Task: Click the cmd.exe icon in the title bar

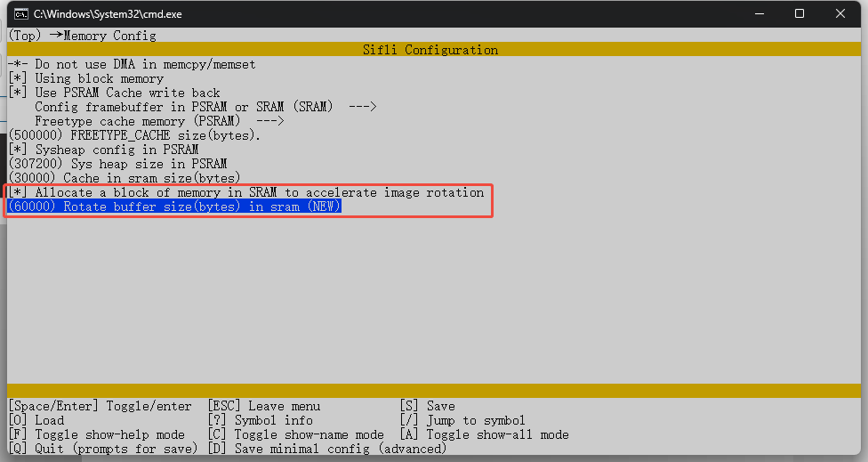Action: click(21, 14)
